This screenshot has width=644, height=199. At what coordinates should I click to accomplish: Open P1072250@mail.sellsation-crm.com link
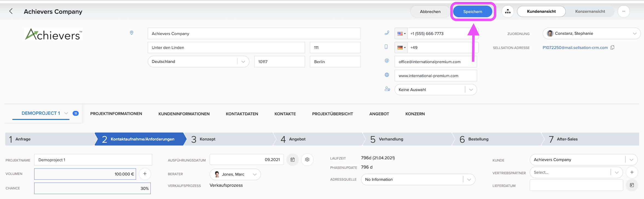pos(575,48)
